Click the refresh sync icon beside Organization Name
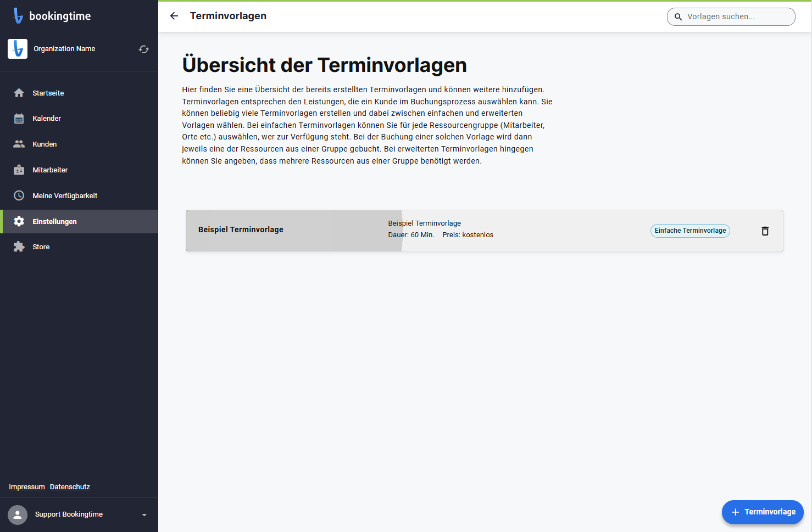 tap(144, 49)
